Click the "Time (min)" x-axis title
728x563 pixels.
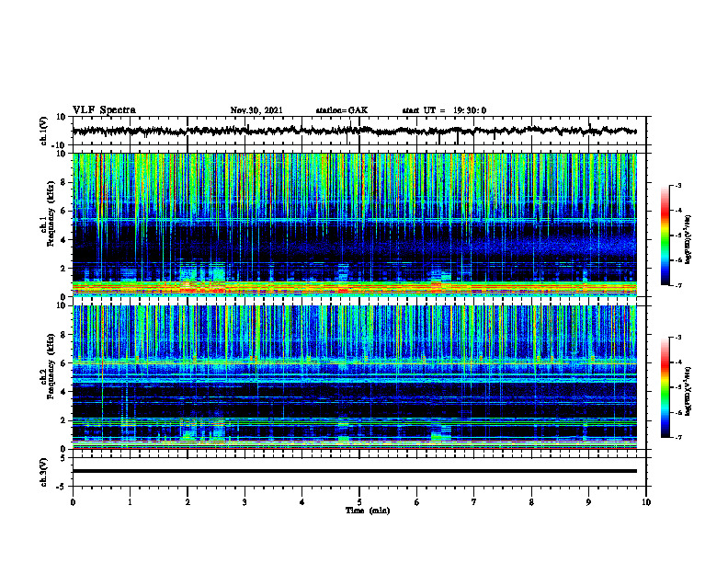[368, 511]
